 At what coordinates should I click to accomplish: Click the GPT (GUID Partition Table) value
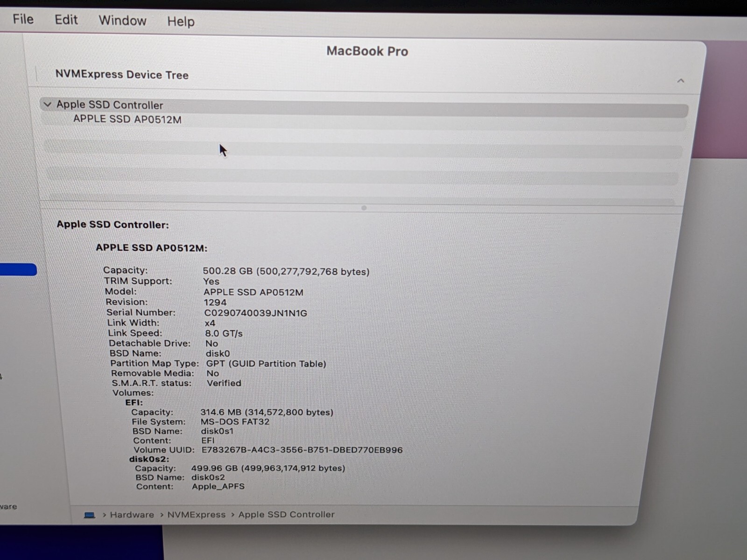266,364
